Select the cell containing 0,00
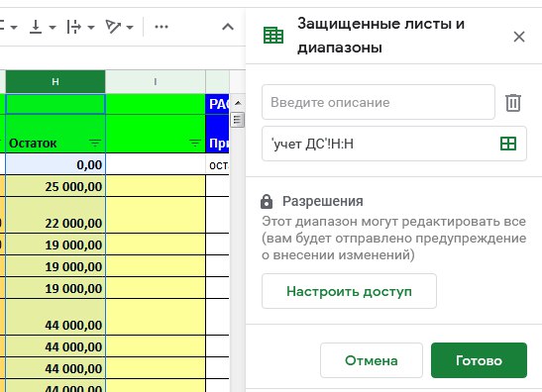The height and width of the screenshot is (392, 542). click(55, 164)
